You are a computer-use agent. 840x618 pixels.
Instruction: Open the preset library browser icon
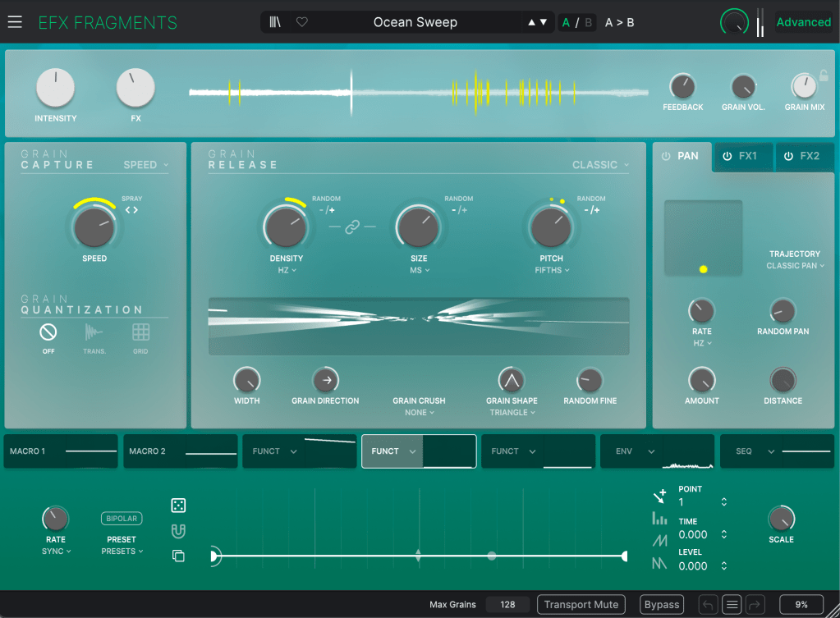(275, 22)
